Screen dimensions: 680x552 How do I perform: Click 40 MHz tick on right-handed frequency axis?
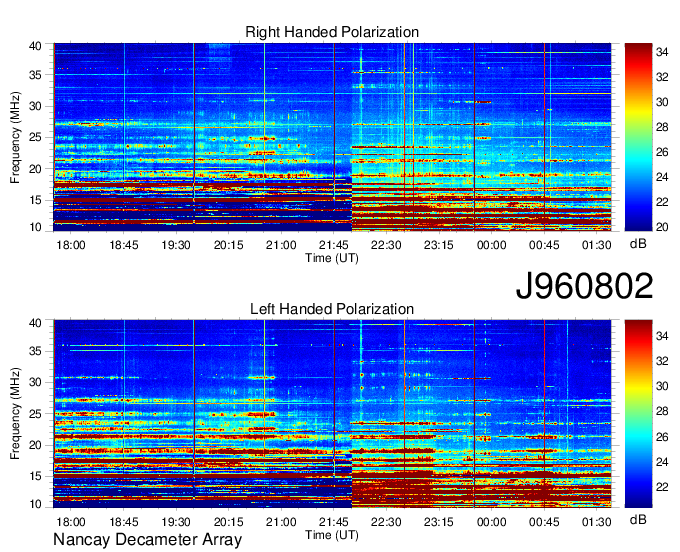click(35, 46)
